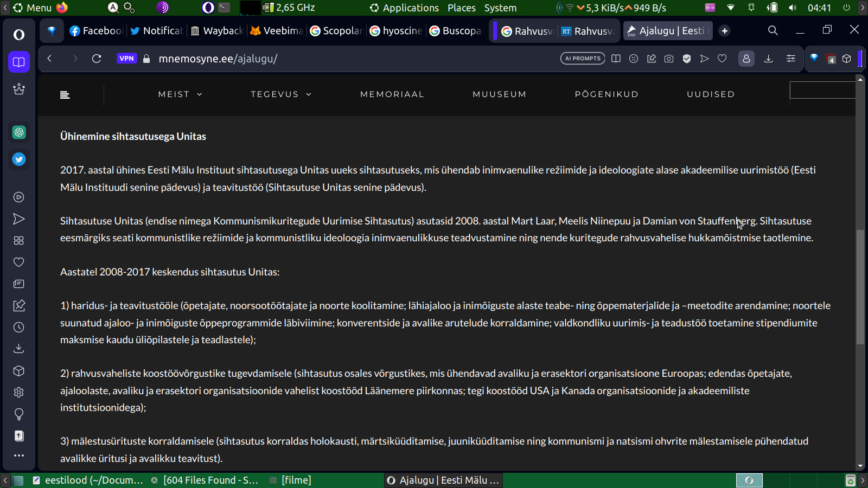Open the Menu button on the top panel
This screenshot has height=488, width=868.
(x=33, y=8)
